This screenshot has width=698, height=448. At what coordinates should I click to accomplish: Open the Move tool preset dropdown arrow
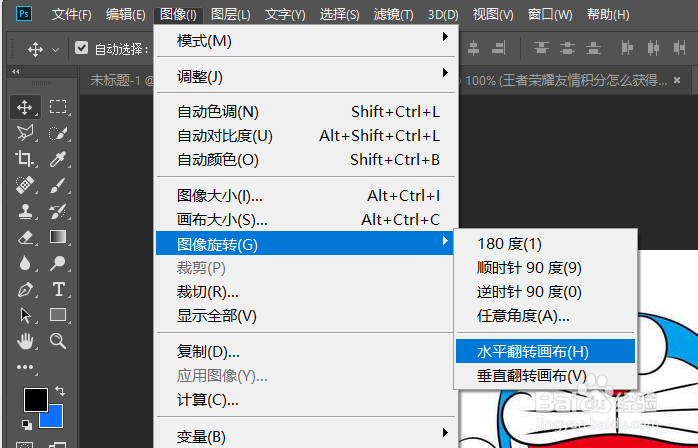tap(55, 49)
